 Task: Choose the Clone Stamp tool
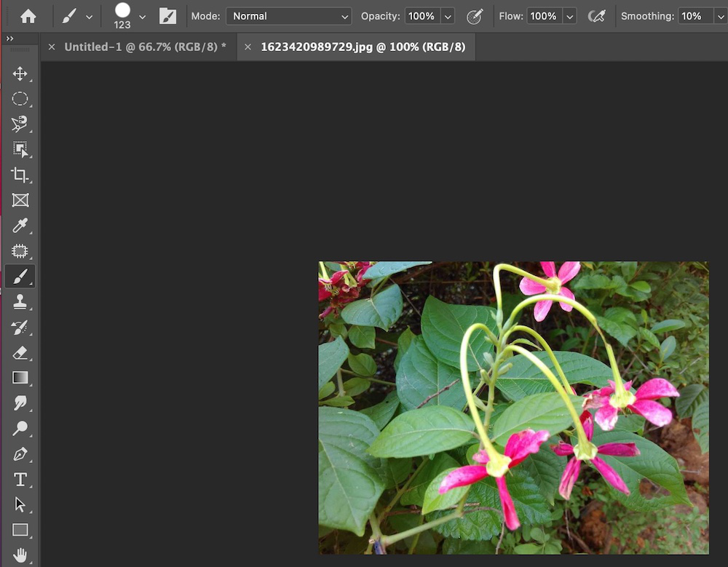(20, 302)
